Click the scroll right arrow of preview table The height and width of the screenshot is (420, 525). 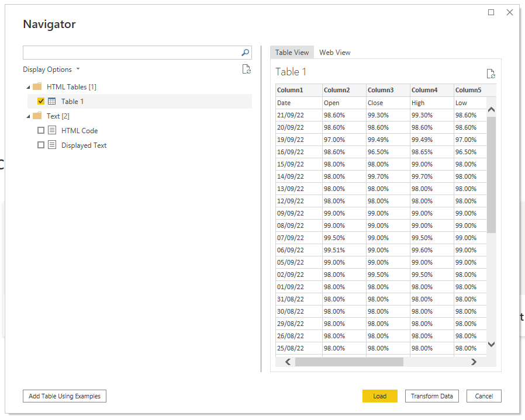(x=474, y=362)
